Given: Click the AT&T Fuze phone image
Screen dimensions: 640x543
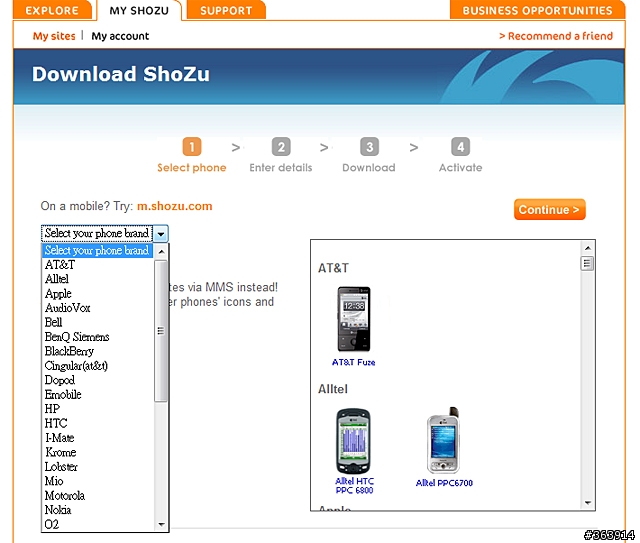Looking at the screenshot, I should pyautogui.click(x=353, y=319).
